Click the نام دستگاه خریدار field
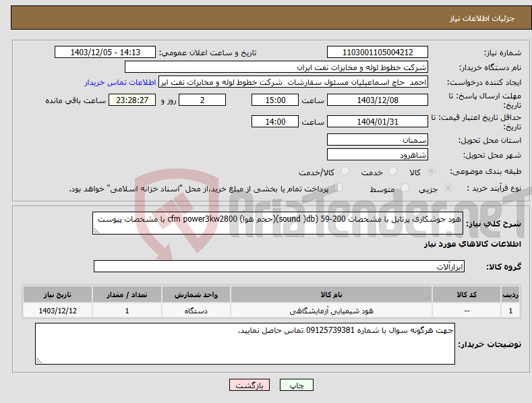This screenshot has height=403, width=532. (276, 67)
